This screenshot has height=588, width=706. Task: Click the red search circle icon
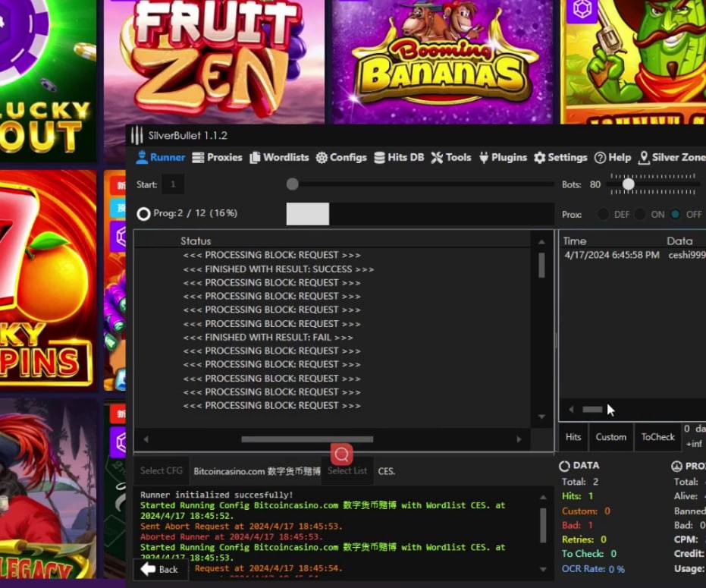342,454
